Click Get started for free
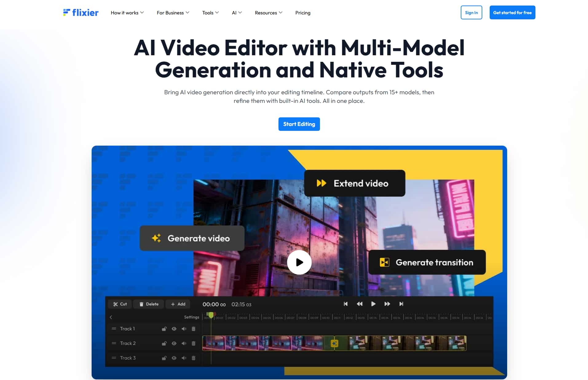This screenshot has height=380, width=588. [512, 13]
